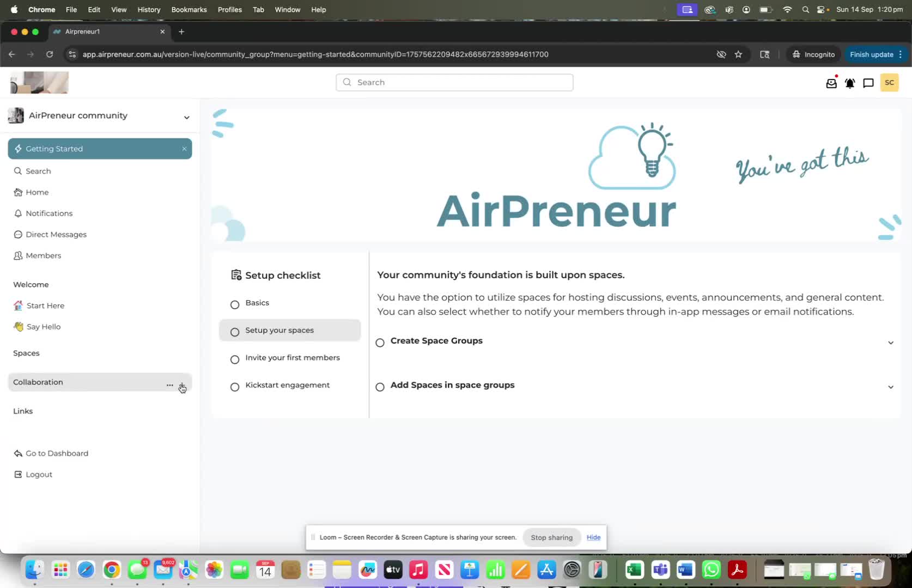912x588 pixels.
Task: Select the Collaboration space group
Action: click(x=100, y=382)
